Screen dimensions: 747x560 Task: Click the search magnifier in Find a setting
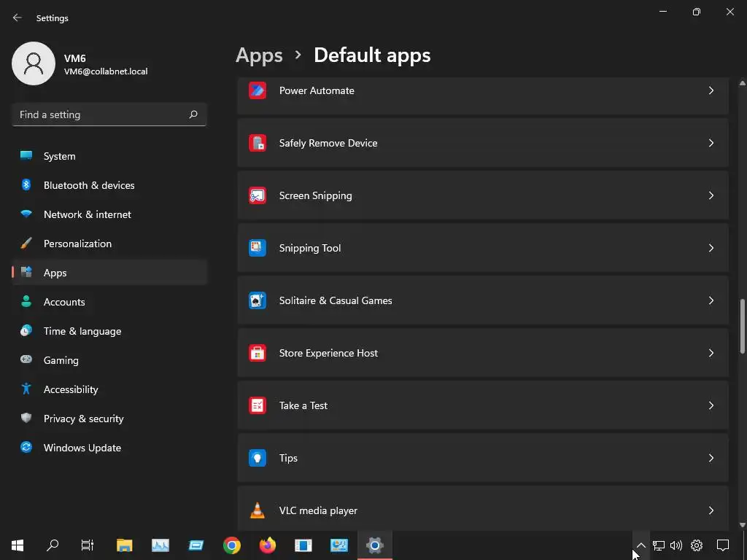[x=193, y=114]
